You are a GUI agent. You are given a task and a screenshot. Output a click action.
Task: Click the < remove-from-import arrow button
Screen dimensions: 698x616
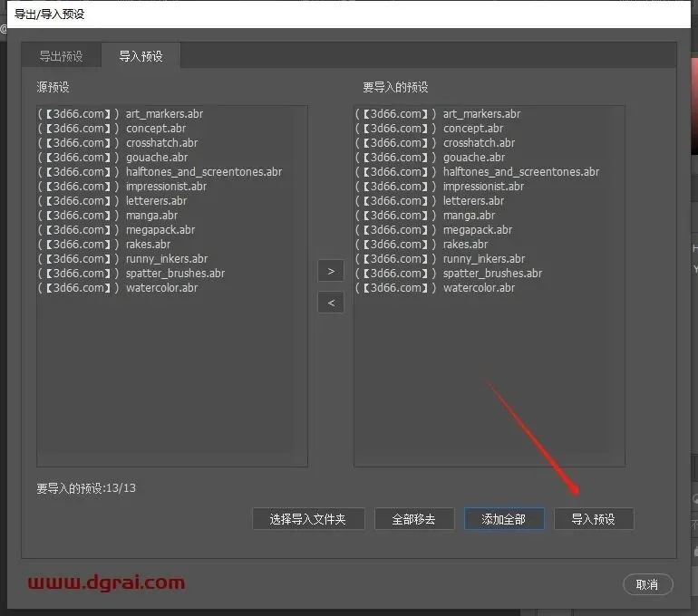click(x=331, y=303)
